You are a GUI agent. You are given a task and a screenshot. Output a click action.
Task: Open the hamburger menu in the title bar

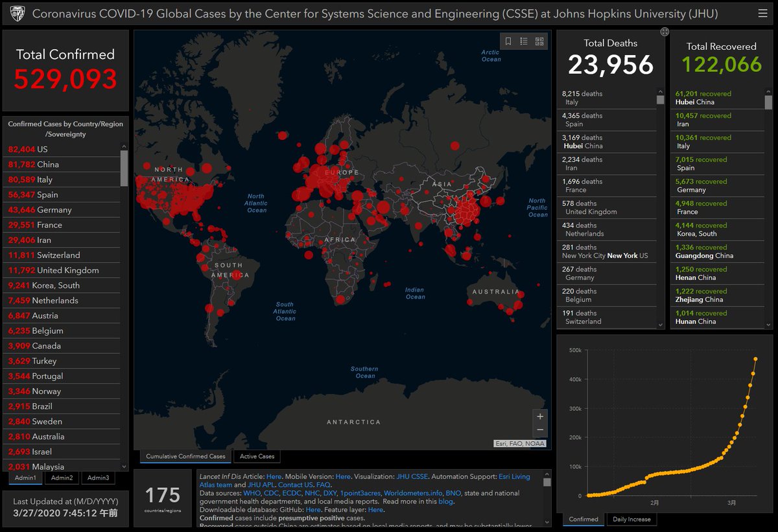tap(762, 13)
